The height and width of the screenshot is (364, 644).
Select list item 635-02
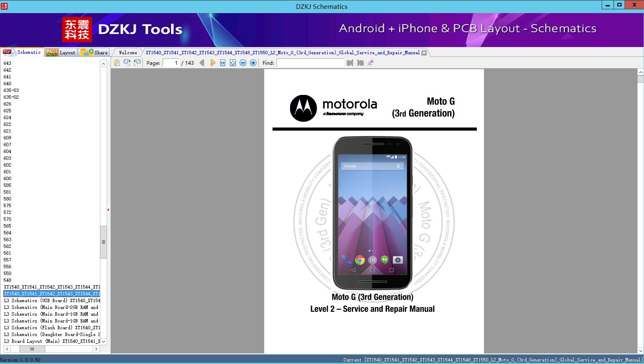tap(11, 97)
